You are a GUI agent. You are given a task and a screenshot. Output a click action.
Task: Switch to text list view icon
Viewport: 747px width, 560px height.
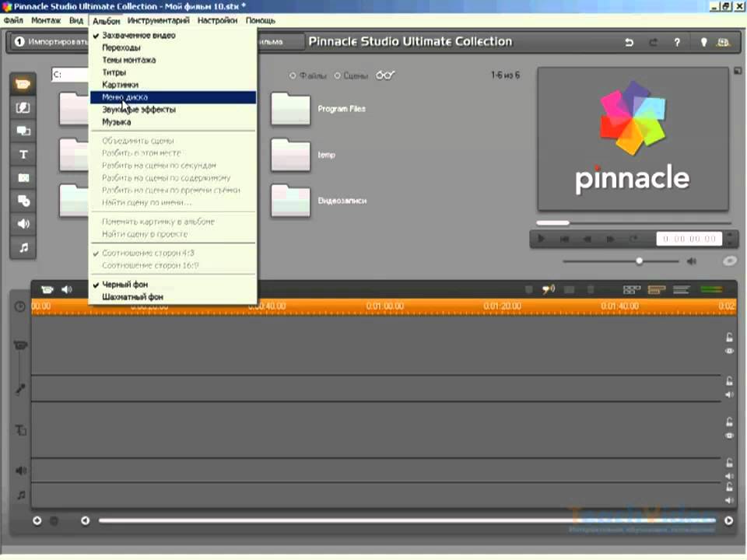(682, 289)
